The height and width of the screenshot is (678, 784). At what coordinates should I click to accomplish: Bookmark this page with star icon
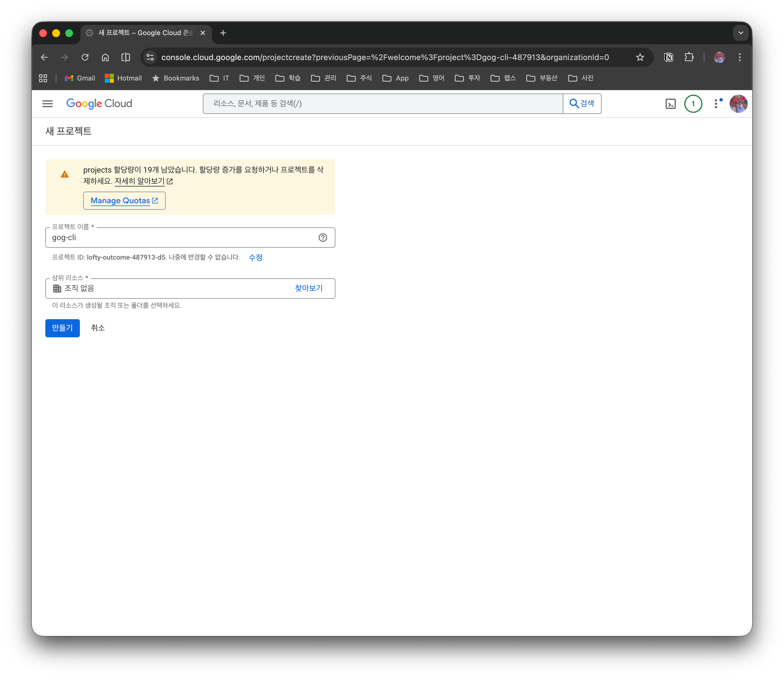coord(640,57)
